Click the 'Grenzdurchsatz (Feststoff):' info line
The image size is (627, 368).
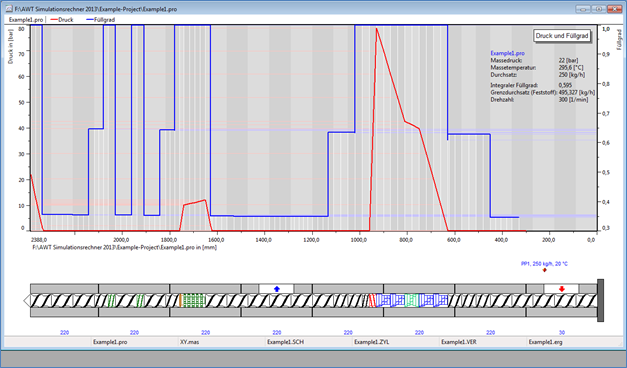523,92
